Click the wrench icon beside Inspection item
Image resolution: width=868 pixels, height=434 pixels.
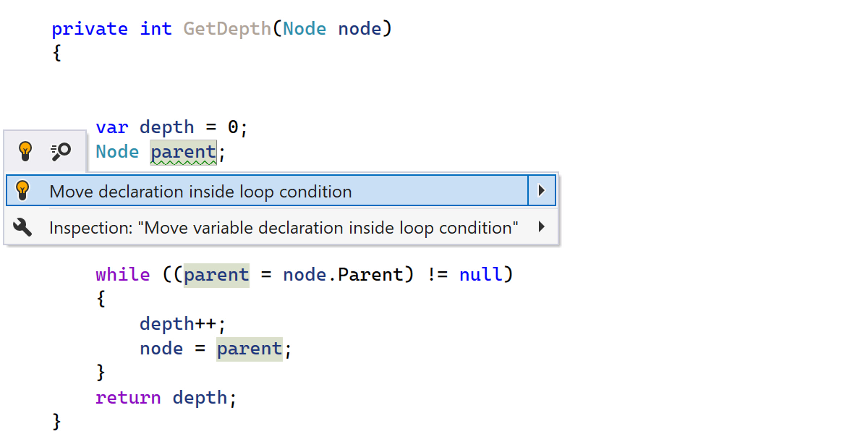click(23, 227)
